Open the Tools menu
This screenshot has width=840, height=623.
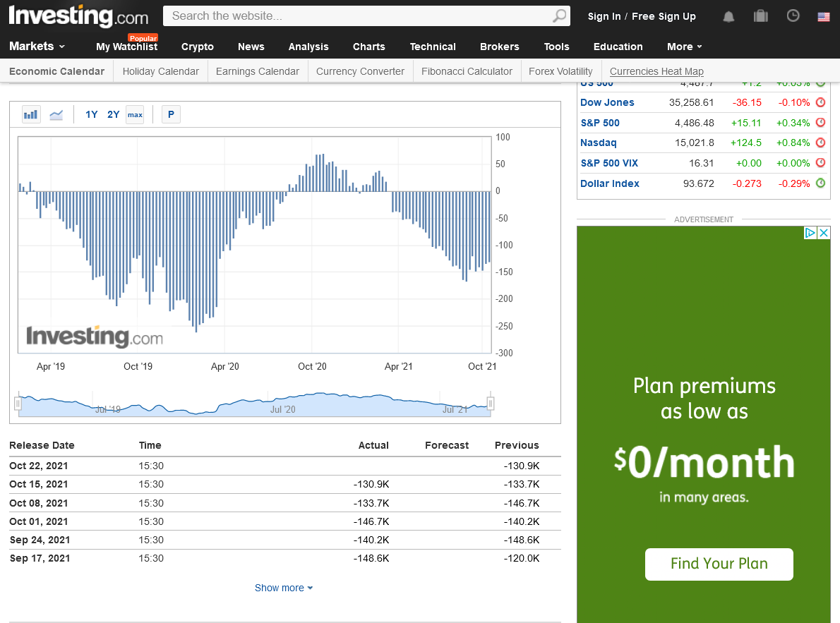click(x=557, y=47)
